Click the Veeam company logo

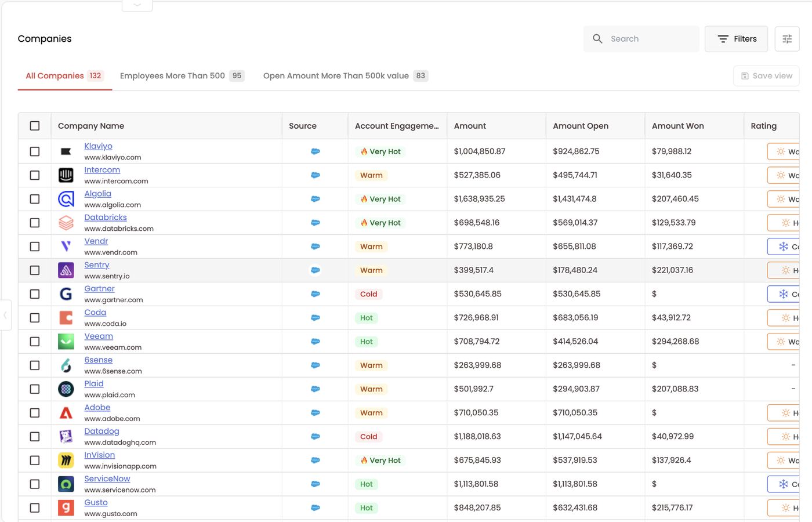pos(66,342)
